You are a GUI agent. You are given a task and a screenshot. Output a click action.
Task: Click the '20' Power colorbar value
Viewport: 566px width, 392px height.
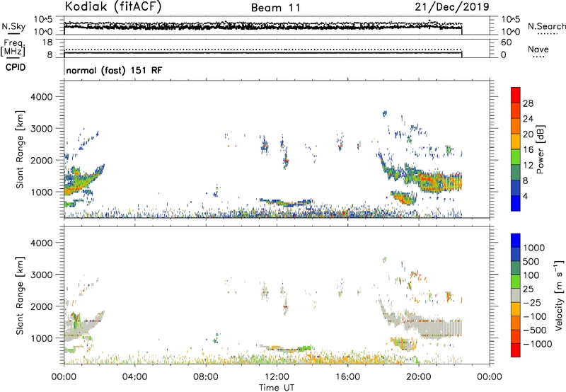pyautogui.click(x=528, y=134)
